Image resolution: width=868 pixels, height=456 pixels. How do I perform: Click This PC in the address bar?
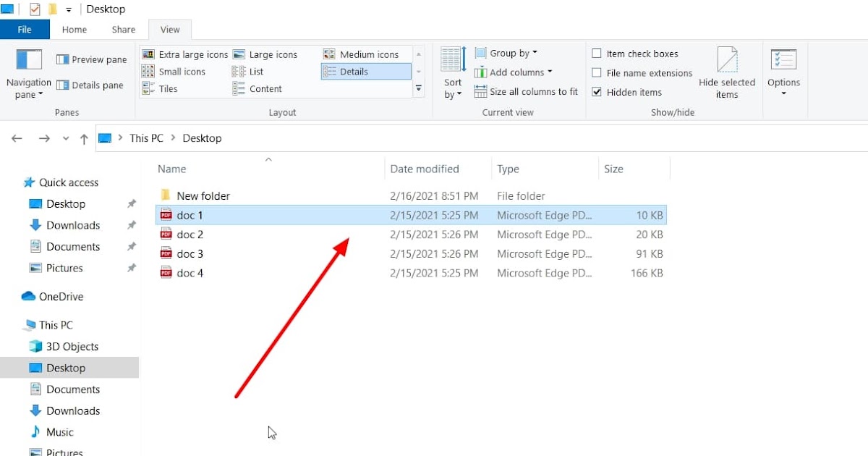point(145,138)
